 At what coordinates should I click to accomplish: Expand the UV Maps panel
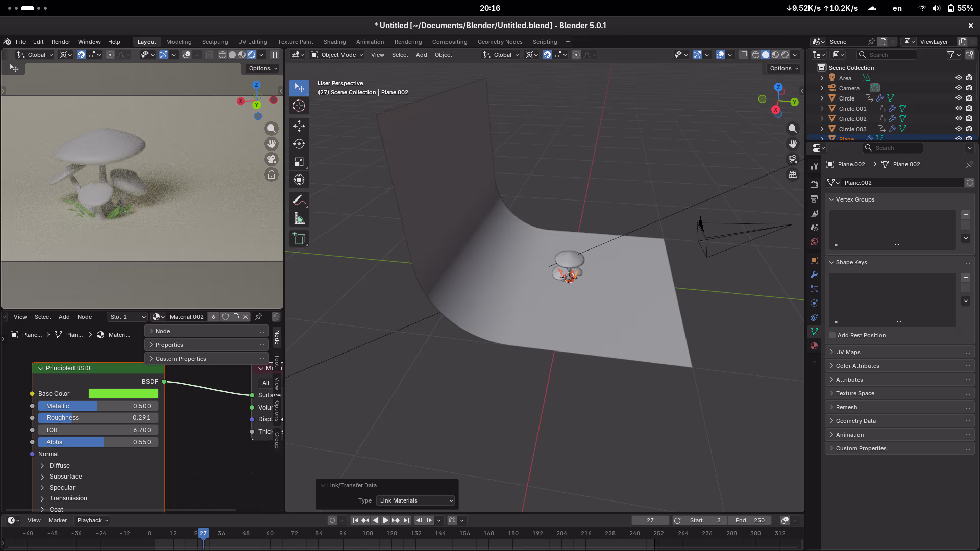tap(848, 352)
